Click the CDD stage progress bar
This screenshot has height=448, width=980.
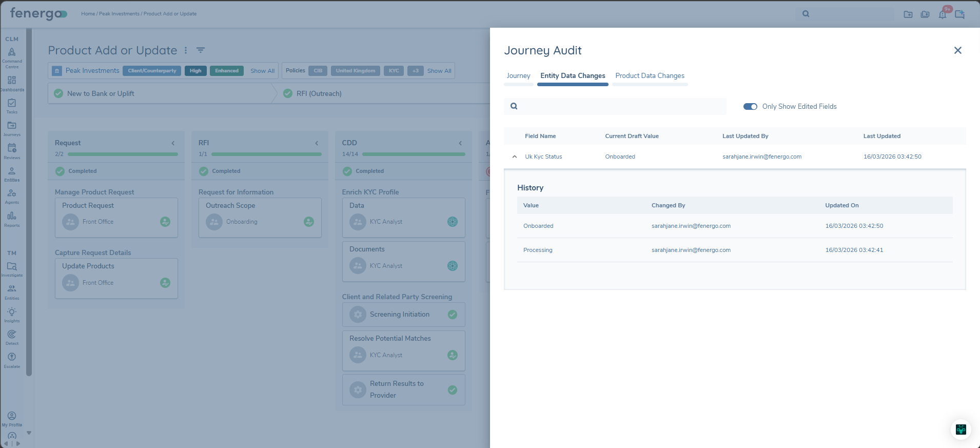click(414, 154)
